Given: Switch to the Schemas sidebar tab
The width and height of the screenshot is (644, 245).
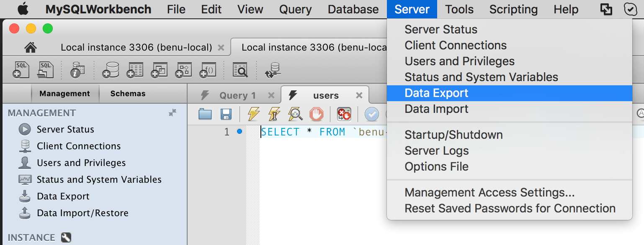Looking at the screenshot, I should (x=128, y=94).
